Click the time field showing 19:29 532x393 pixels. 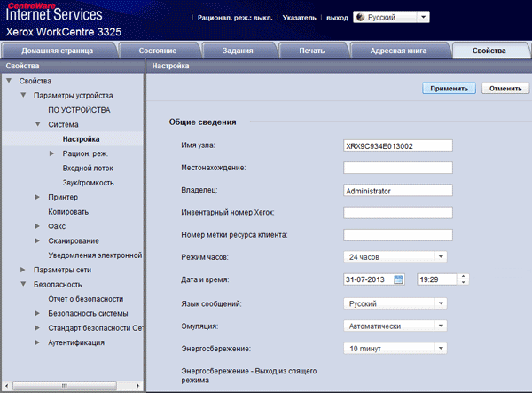click(437, 279)
